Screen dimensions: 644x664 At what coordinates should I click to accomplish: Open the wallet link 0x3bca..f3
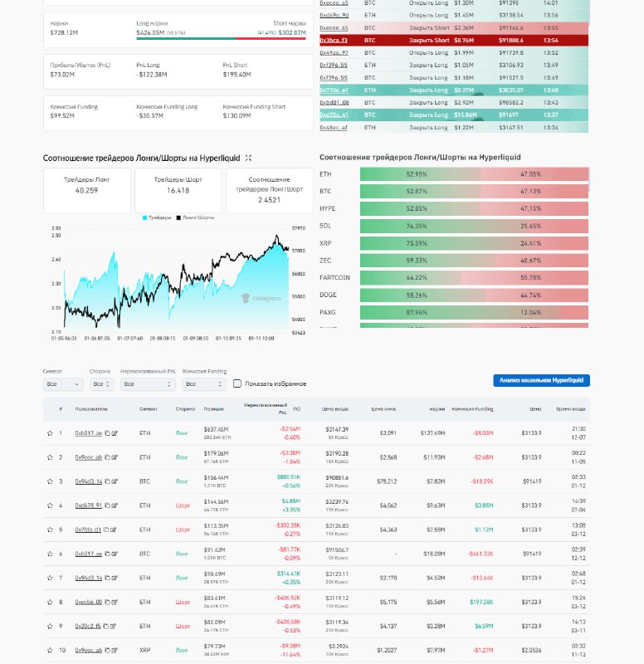[x=334, y=40]
